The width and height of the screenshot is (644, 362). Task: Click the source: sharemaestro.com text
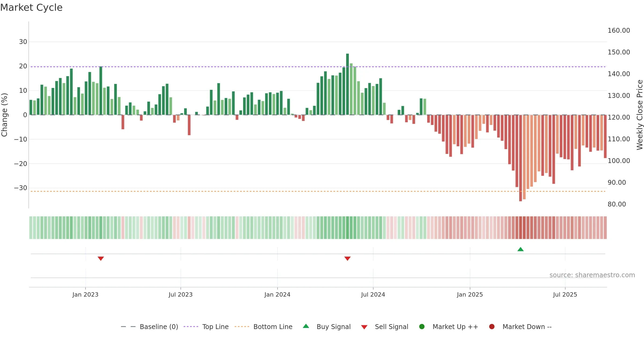pos(592,275)
